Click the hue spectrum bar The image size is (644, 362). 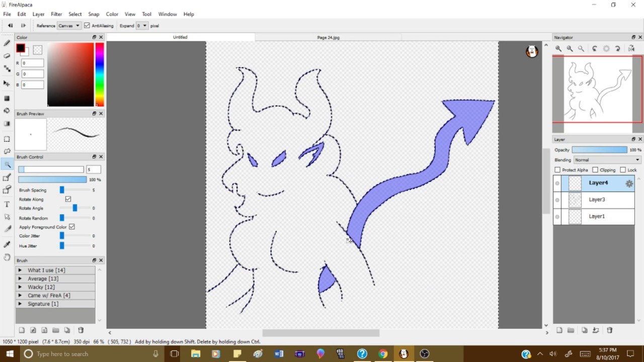tap(100, 74)
